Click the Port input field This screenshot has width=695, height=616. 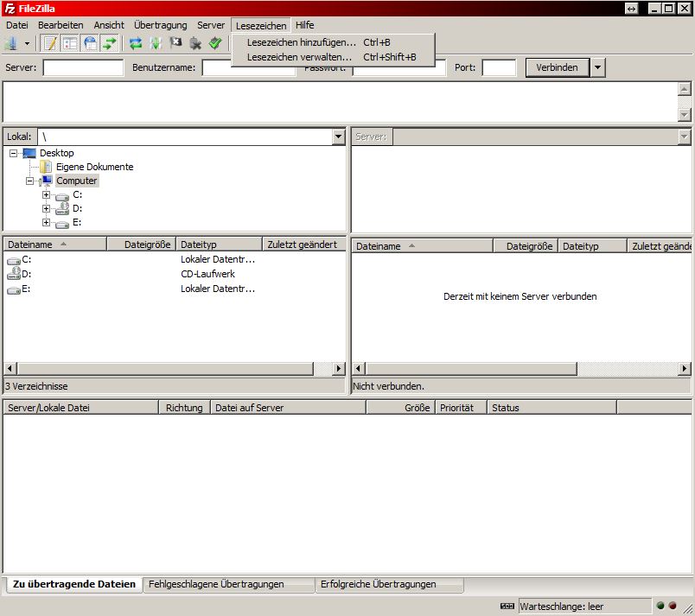pos(499,67)
